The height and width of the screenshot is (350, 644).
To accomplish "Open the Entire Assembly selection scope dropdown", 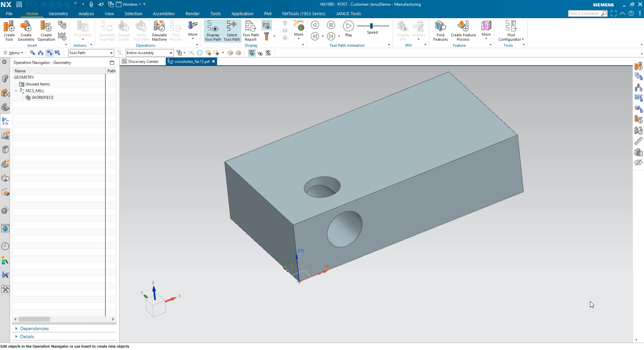I will (x=171, y=53).
